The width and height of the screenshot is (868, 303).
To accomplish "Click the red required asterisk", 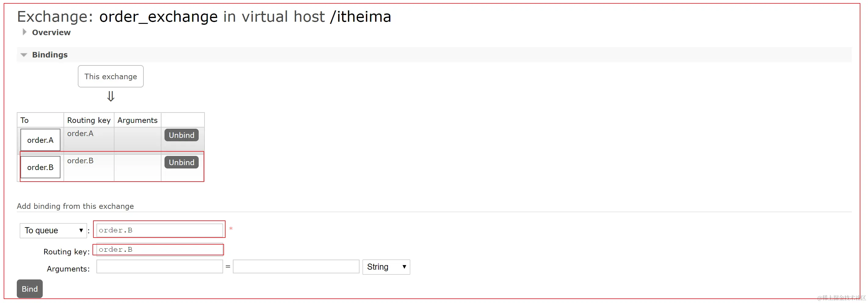I will pyautogui.click(x=231, y=229).
